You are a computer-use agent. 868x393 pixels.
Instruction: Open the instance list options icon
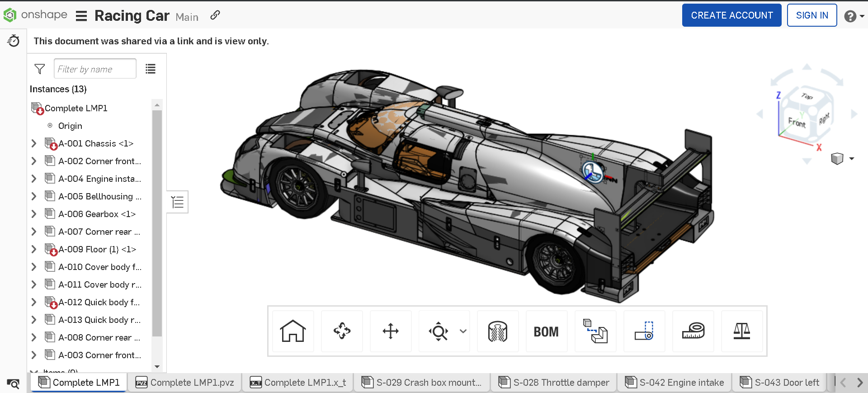click(151, 69)
